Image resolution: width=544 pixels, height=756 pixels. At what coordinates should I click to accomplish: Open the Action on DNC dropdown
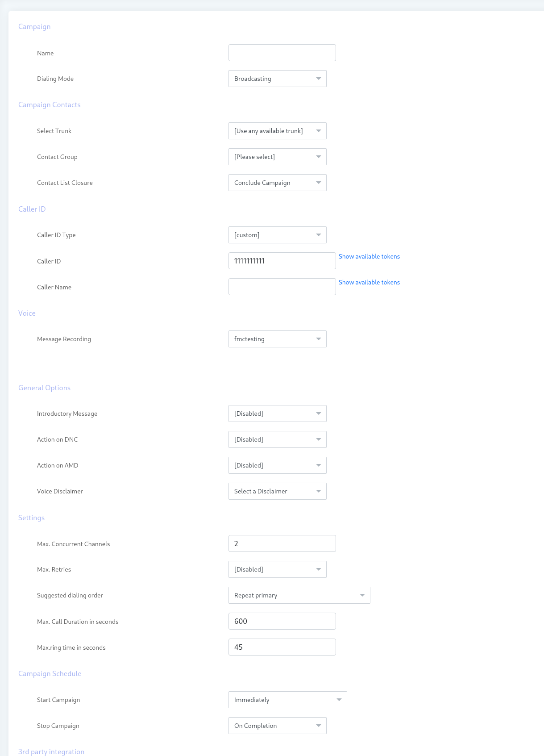(278, 439)
